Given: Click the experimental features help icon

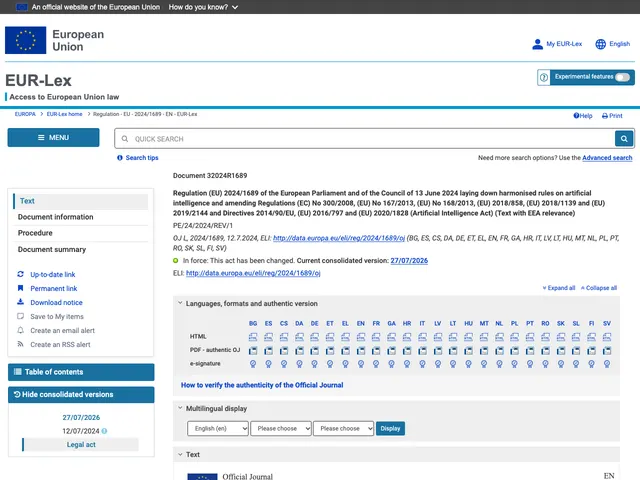Looking at the screenshot, I should click(x=544, y=77).
